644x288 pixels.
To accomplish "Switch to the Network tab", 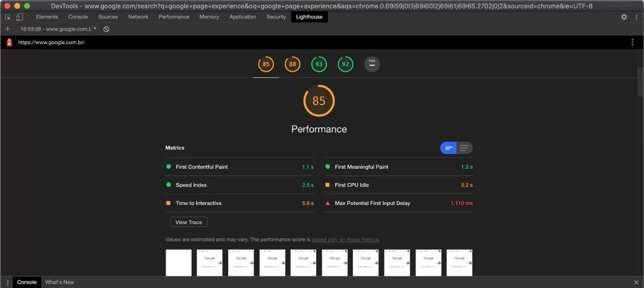I will tap(138, 17).
